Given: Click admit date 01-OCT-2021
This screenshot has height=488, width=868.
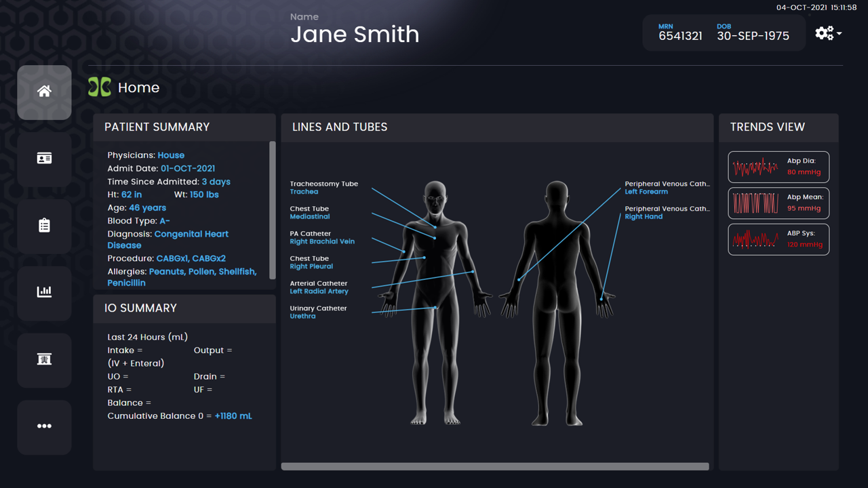Looking at the screenshot, I should [x=188, y=168].
